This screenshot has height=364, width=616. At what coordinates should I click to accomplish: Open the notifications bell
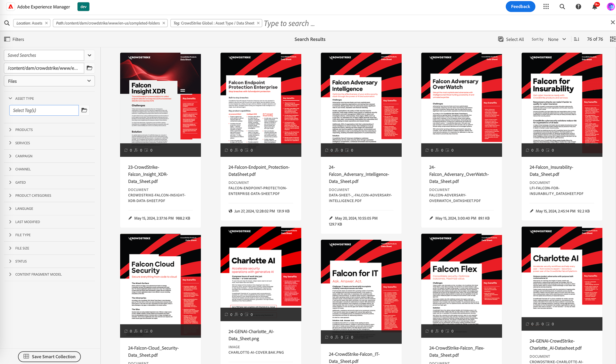(x=595, y=7)
